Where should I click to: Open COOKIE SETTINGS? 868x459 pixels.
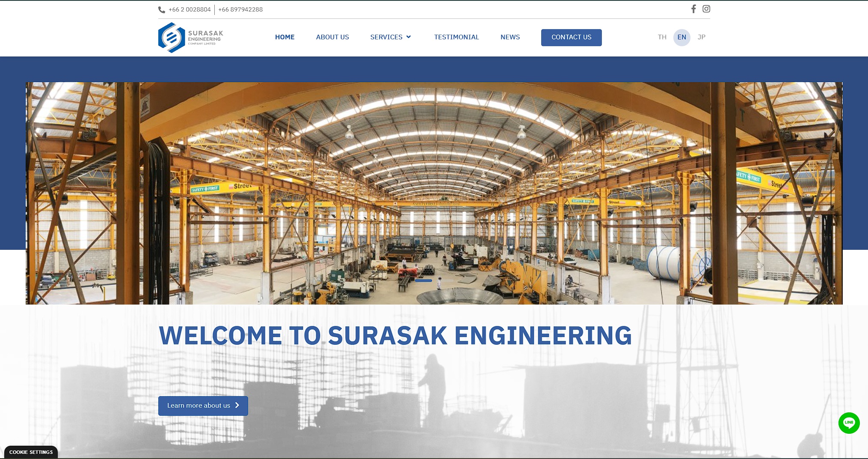click(31, 452)
